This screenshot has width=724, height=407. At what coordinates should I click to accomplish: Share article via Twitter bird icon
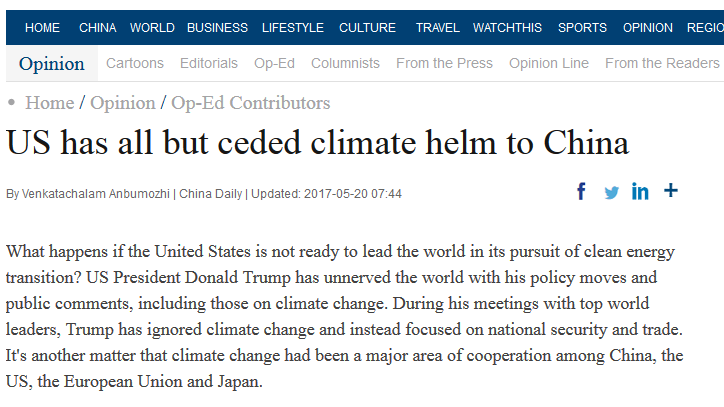[x=611, y=192]
